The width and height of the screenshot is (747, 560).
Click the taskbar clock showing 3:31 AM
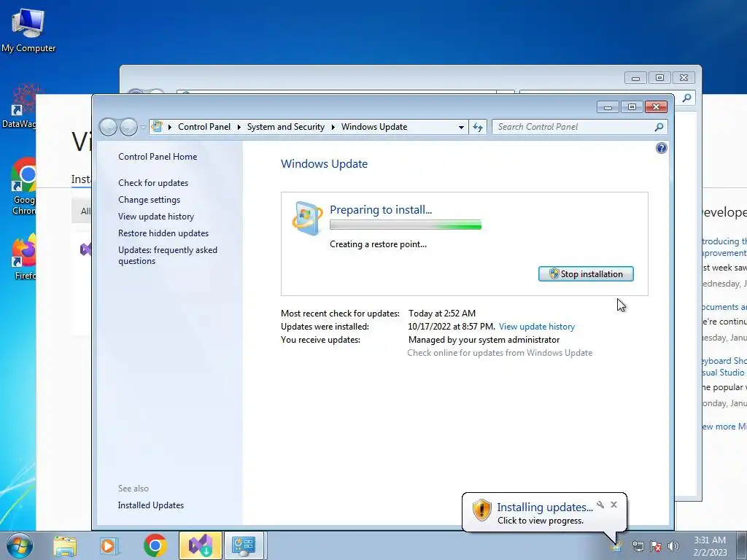pos(710,546)
